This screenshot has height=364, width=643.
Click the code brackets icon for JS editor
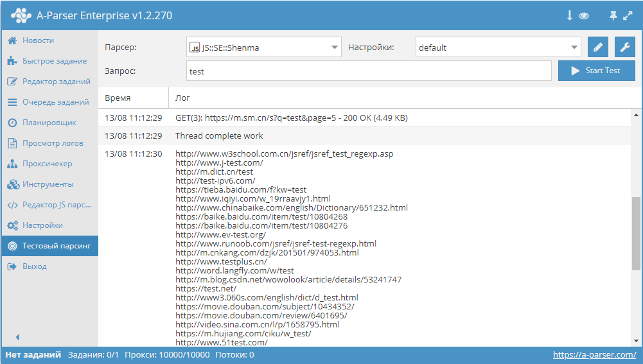[12, 205]
